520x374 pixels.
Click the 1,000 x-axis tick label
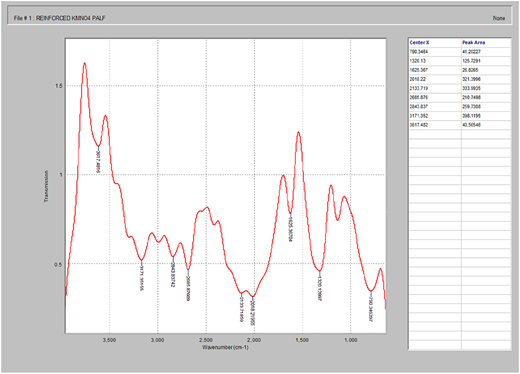tap(351, 340)
